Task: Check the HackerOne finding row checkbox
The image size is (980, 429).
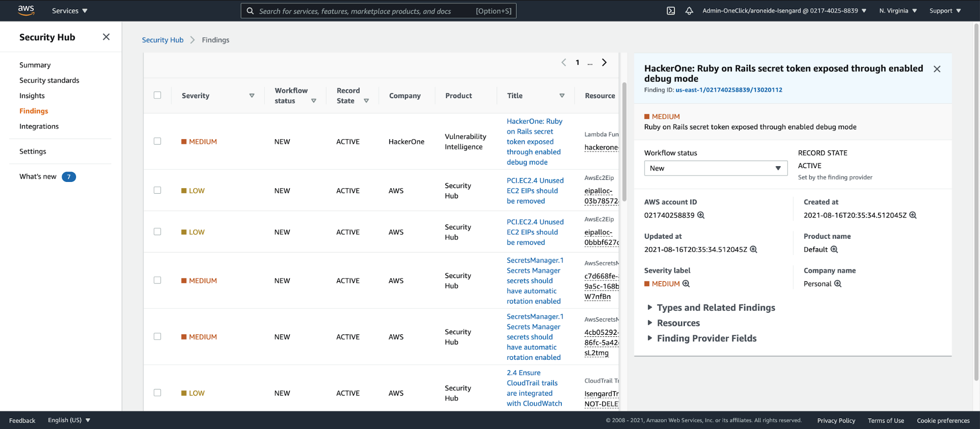Action: click(157, 141)
